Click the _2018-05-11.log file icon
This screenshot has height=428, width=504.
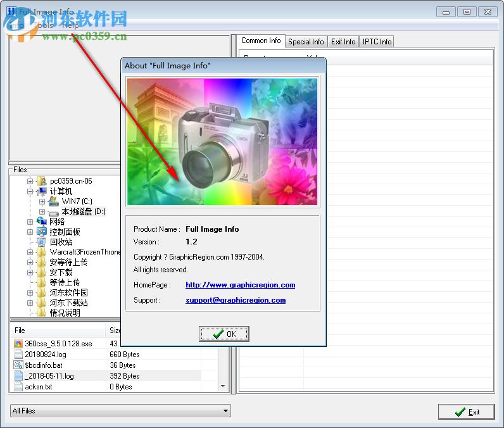point(18,376)
